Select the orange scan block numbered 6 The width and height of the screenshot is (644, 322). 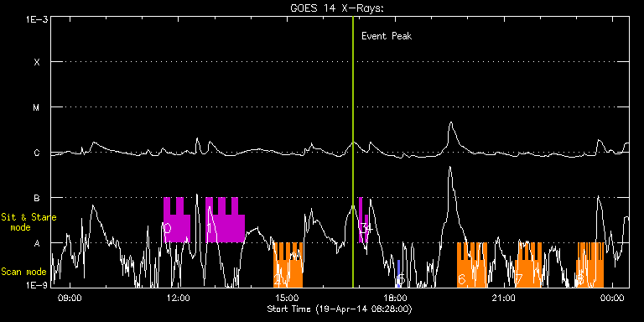coord(472,265)
